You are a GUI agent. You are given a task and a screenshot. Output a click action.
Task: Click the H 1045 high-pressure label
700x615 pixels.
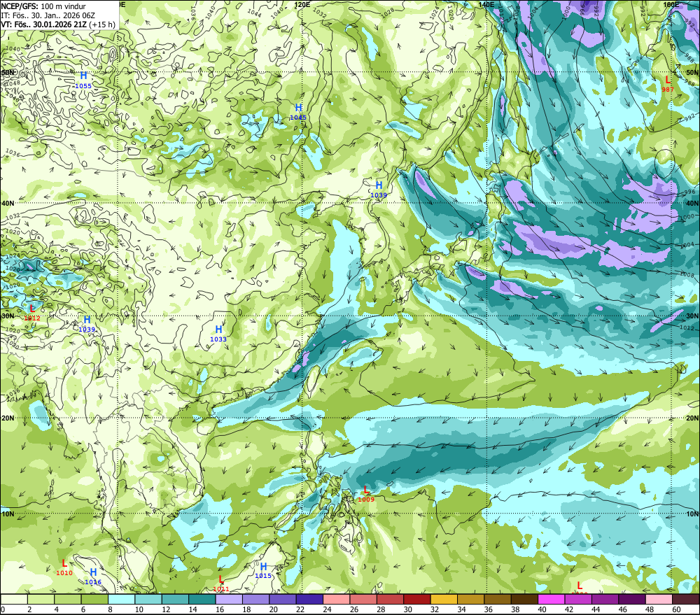coord(298,111)
